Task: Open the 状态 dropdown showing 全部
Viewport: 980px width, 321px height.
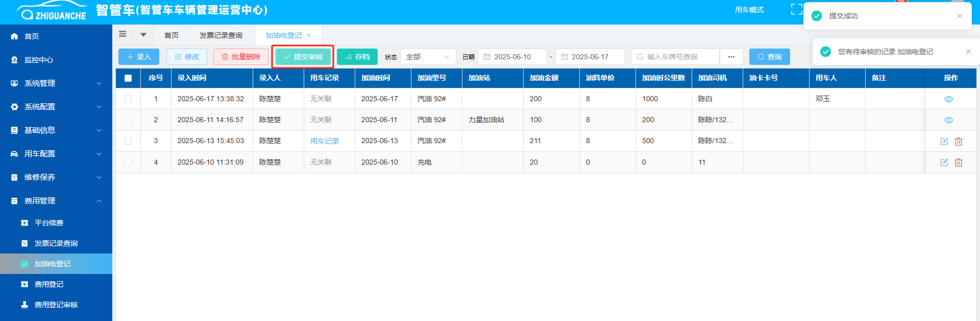Action: [x=428, y=57]
